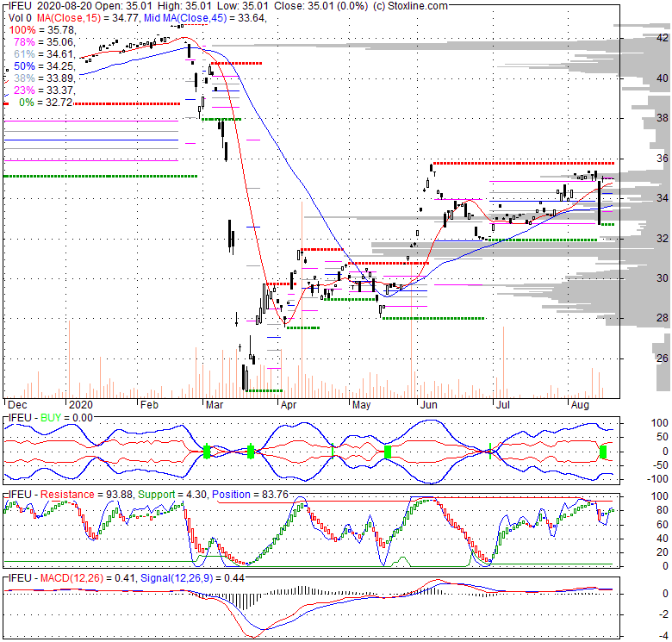Image resolution: width=672 pixels, height=642 pixels.
Task: Click the Jun label on the time axis
Action: (428, 405)
